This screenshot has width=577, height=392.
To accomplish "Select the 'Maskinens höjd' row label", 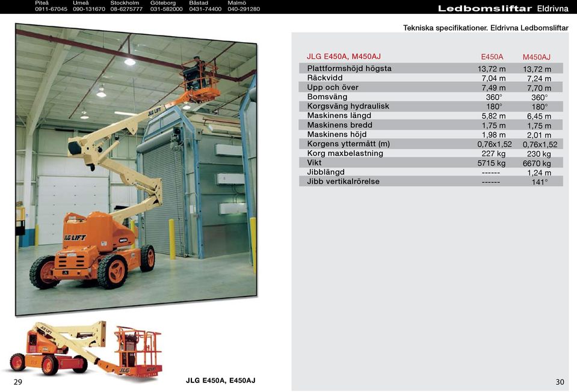I will pos(337,135).
